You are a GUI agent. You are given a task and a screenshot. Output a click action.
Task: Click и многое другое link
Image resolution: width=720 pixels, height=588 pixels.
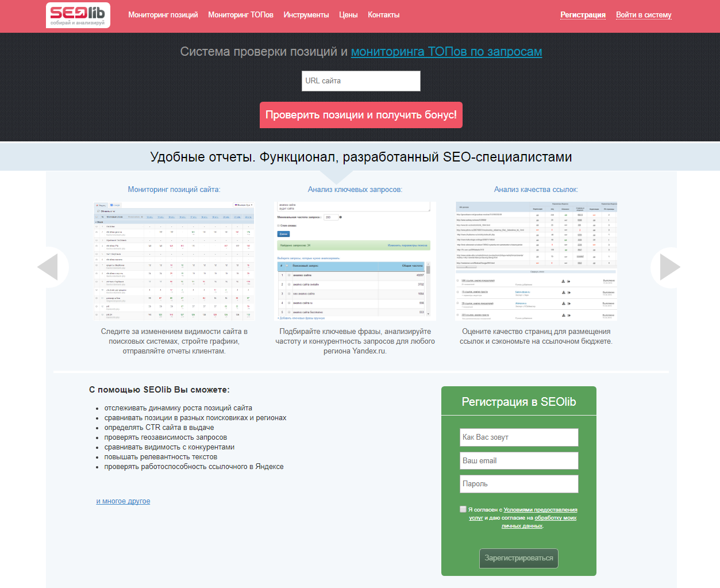click(123, 501)
